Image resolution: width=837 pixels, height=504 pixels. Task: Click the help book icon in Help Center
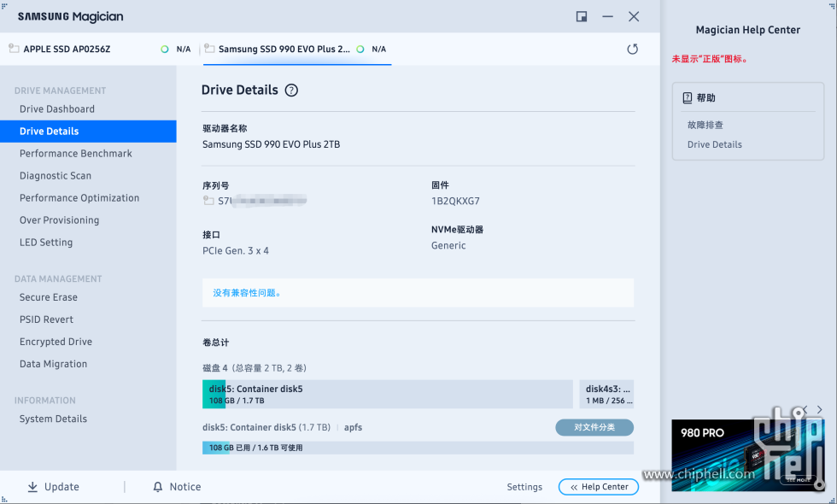coord(688,97)
